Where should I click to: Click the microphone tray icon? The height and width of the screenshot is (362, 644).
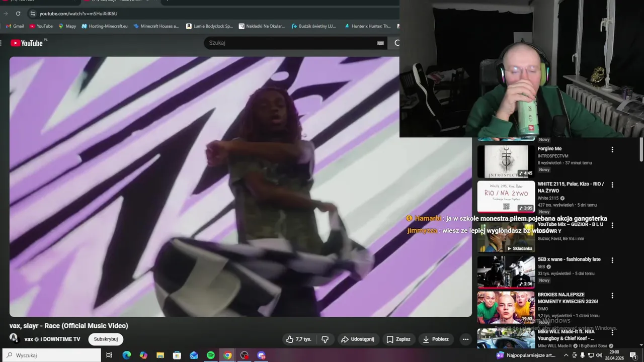[x=583, y=355]
